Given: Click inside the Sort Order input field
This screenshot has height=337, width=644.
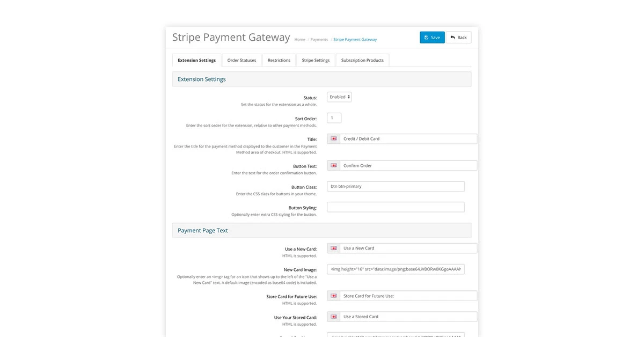Looking at the screenshot, I should coord(334,117).
